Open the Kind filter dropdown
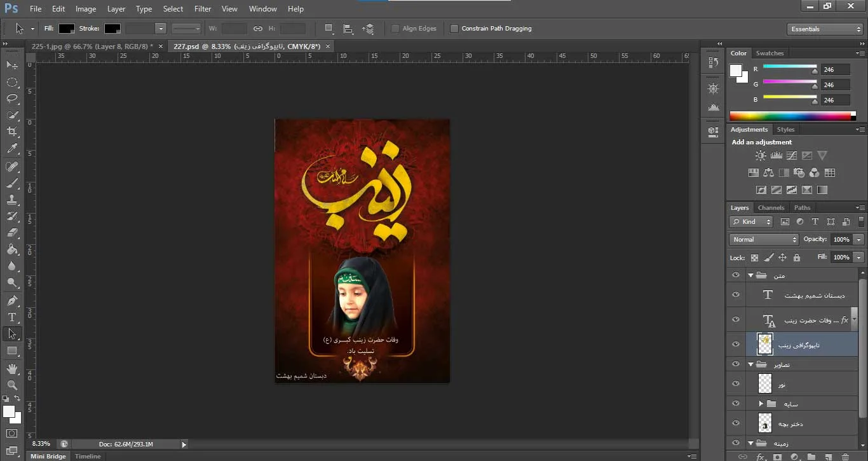 [751, 222]
